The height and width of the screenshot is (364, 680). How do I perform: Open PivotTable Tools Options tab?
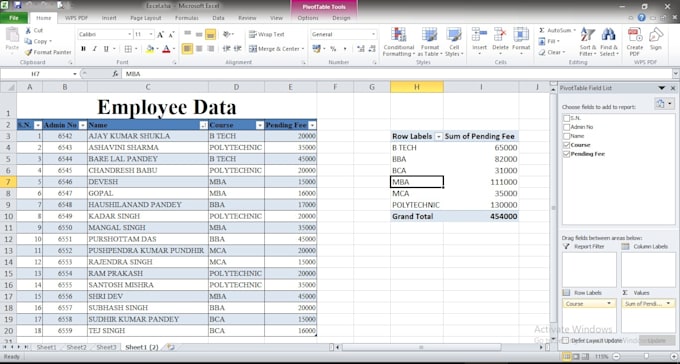pyautogui.click(x=308, y=18)
